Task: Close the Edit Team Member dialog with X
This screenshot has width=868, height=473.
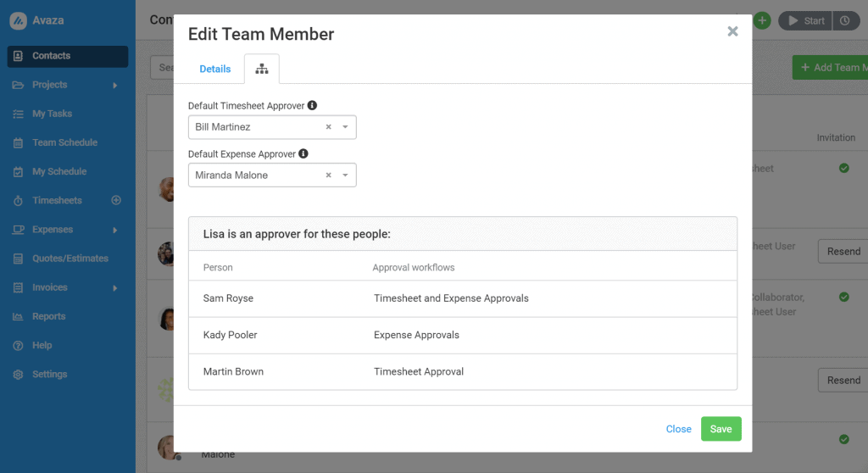Action: pyautogui.click(x=732, y=32)
